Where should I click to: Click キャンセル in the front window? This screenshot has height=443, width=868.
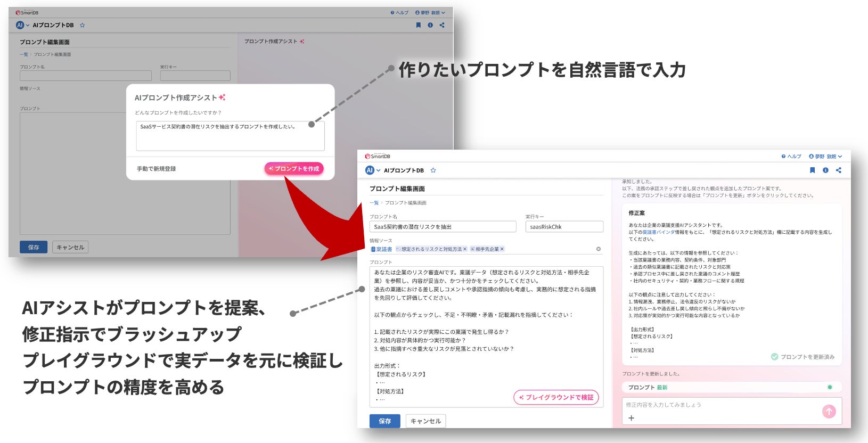pyautogui.click(x=425, y=421)
